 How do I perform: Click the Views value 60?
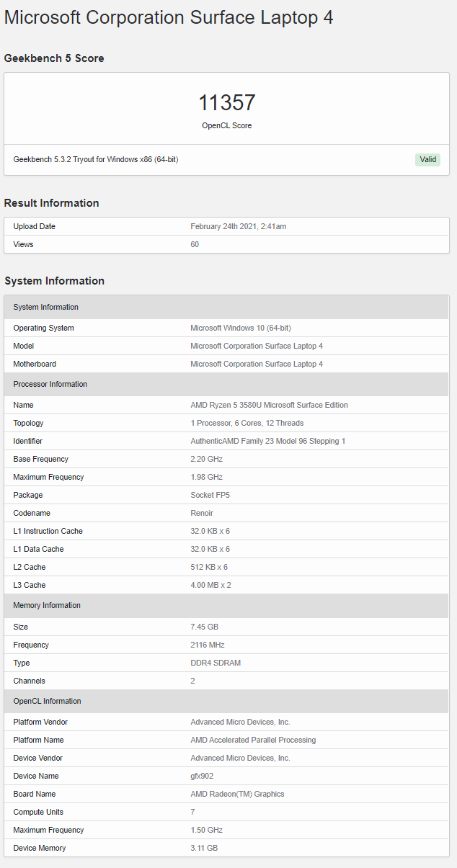coord(195,244)
